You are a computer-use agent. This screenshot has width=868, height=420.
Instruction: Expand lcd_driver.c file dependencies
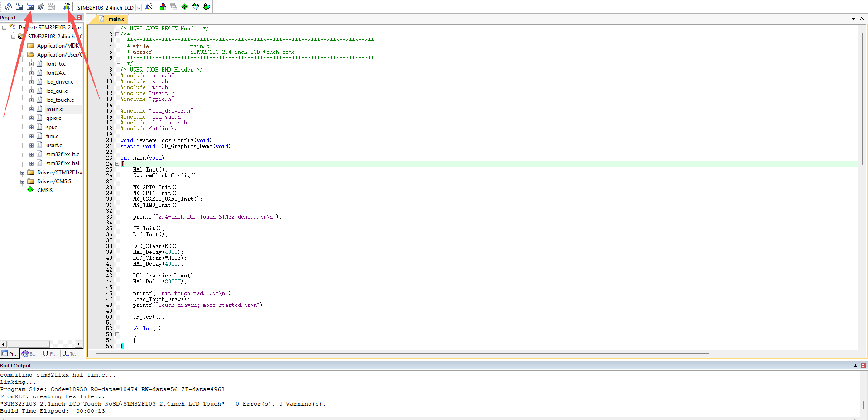31,82
